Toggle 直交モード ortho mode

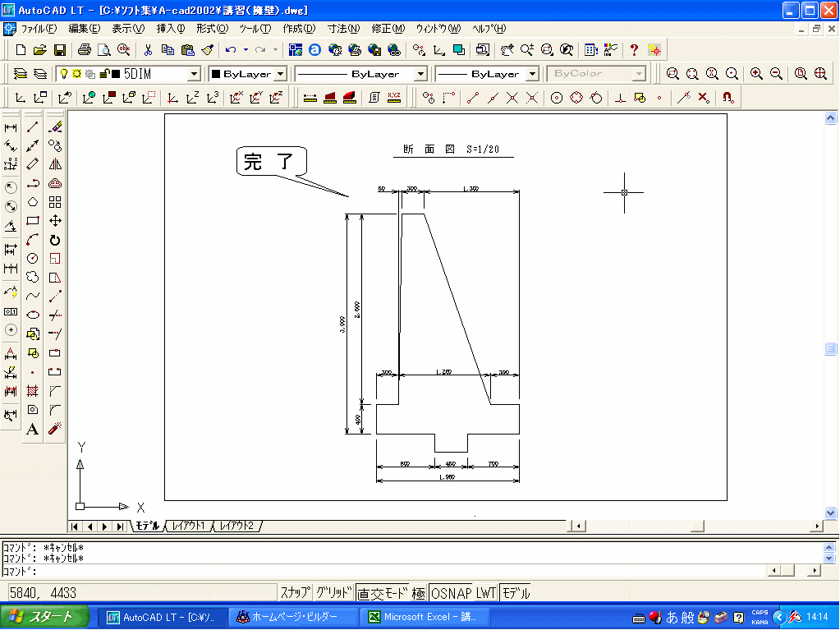(383, 593)
